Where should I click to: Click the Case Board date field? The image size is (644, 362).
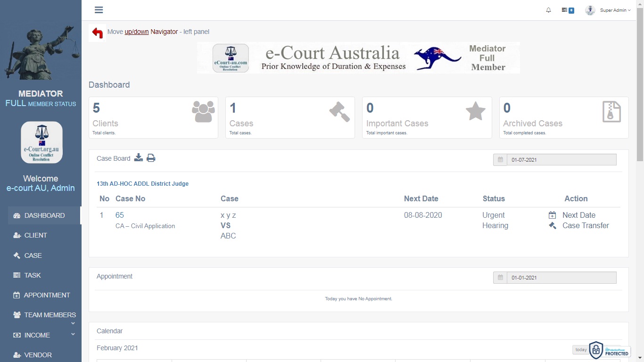(561, 160)
